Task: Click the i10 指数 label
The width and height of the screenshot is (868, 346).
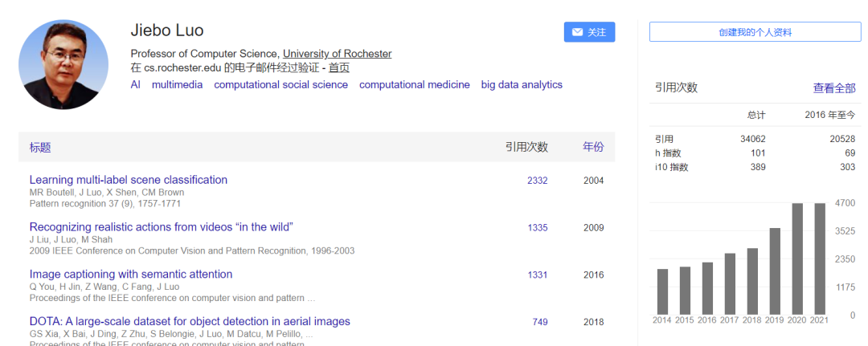Action: pyautogui.click(x=671, y=167)
